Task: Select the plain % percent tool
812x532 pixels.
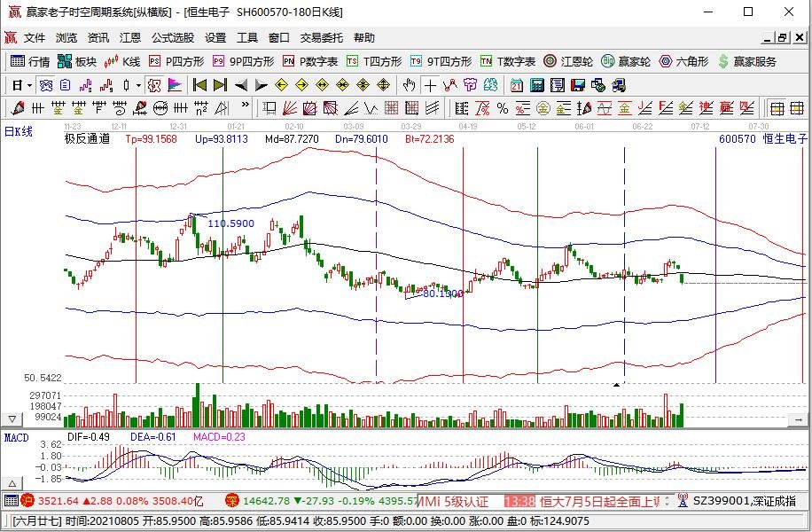Action: 503,108
